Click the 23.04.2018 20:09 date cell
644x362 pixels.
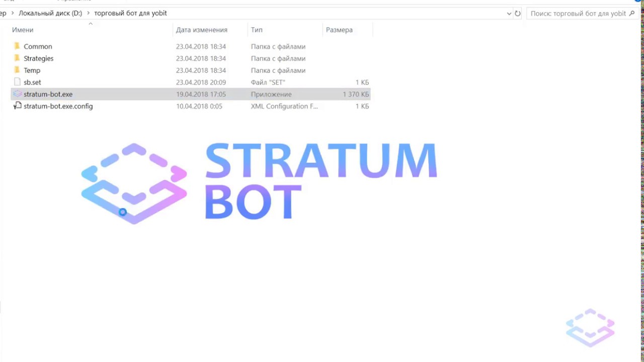click(x=201, y=82)
